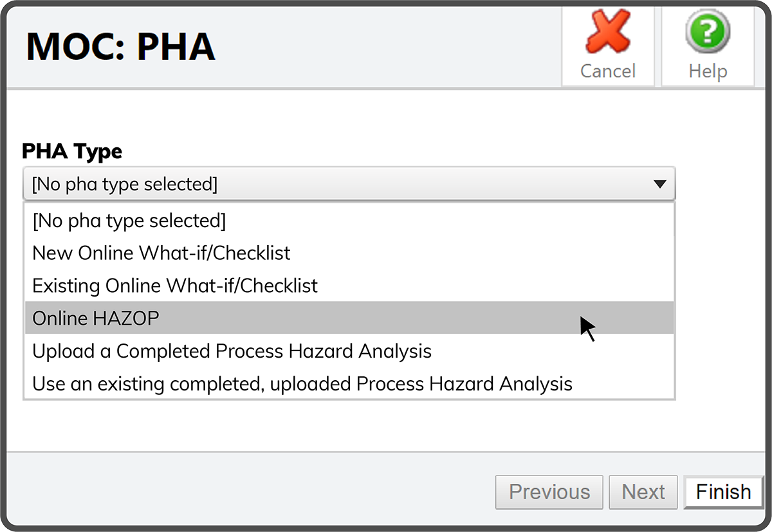Click the PHA Type field label
The width and height of the screenshot is (772, 532).
tap(72, 152)
